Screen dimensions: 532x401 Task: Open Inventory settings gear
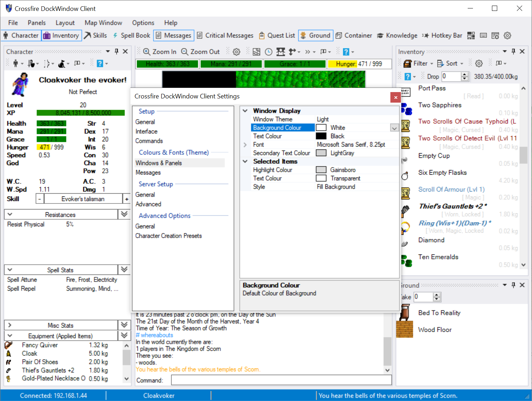(x=479, y=63)
